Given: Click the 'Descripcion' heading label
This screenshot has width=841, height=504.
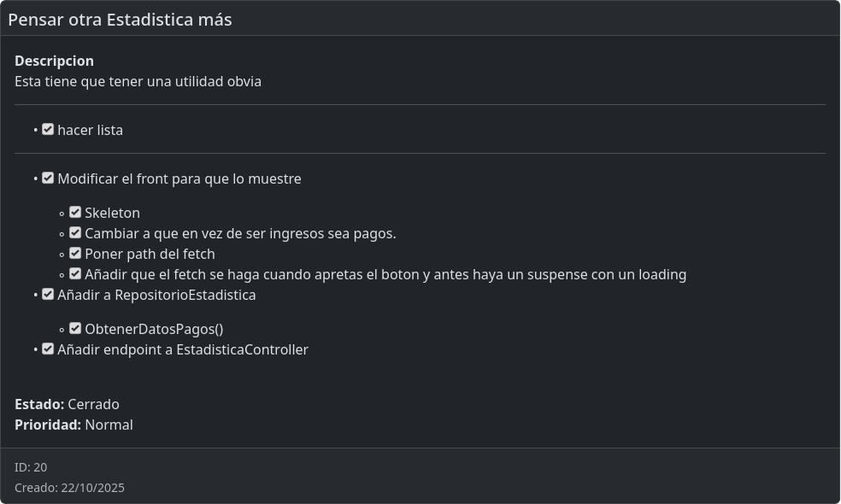Looking at the screenshot, I should (54, 62).
